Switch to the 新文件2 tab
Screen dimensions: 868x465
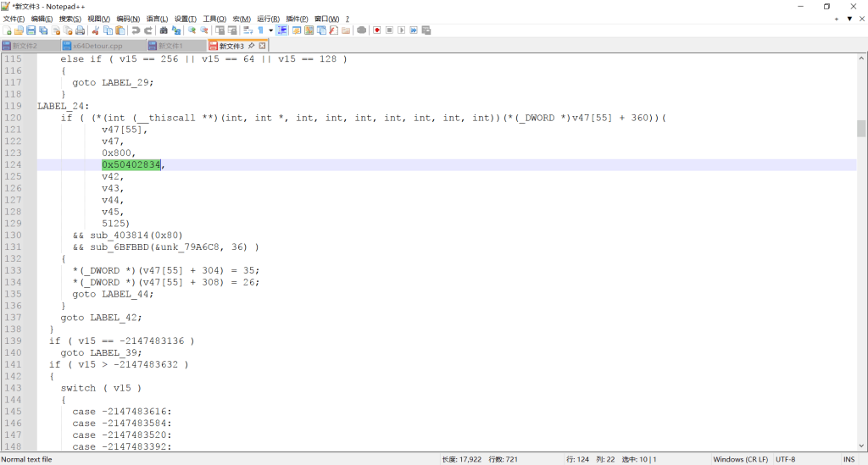(x=29, y=46)
